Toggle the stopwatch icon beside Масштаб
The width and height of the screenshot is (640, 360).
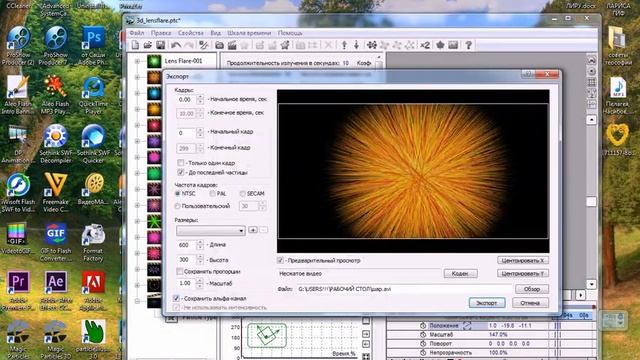tap(423, 335)
